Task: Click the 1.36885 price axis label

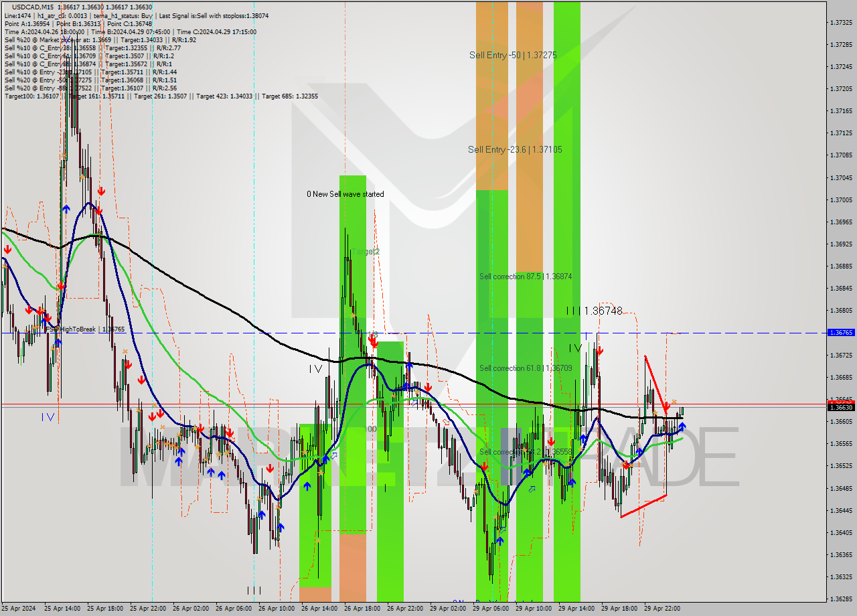Action: (841, 266)
